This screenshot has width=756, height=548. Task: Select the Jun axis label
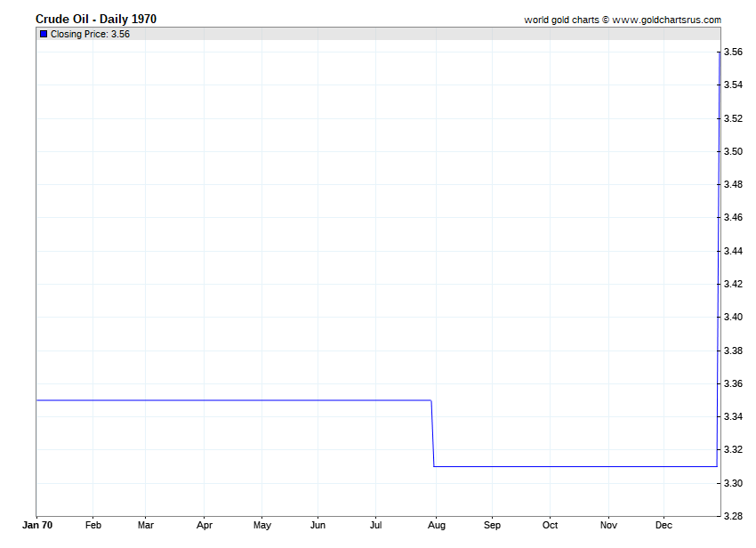point(318,525)
